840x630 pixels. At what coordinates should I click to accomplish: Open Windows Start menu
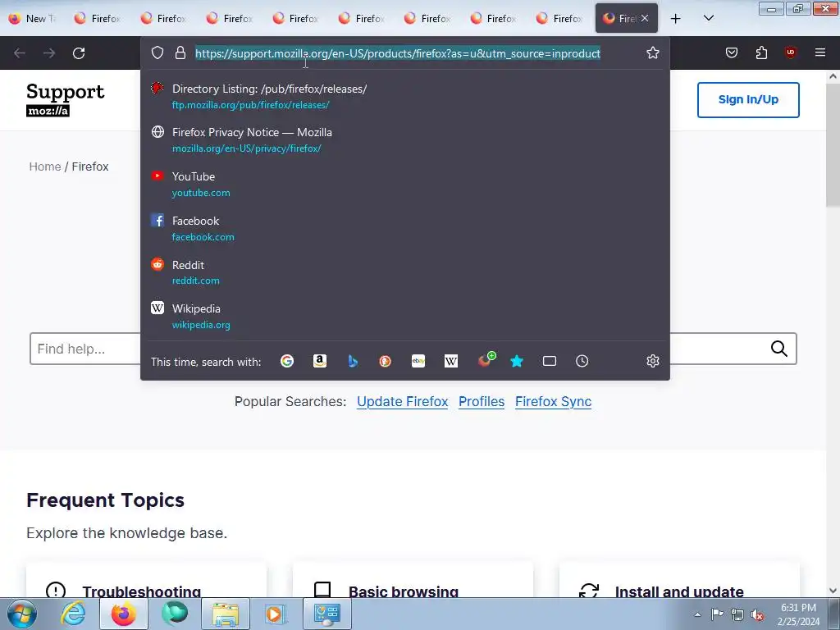22,614
